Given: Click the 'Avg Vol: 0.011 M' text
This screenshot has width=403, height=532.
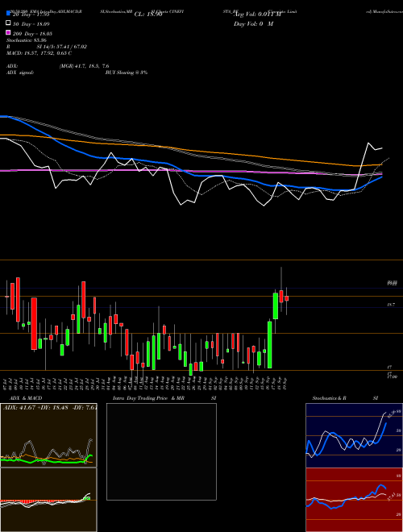Looking at the screenshot, I should 257,15.
